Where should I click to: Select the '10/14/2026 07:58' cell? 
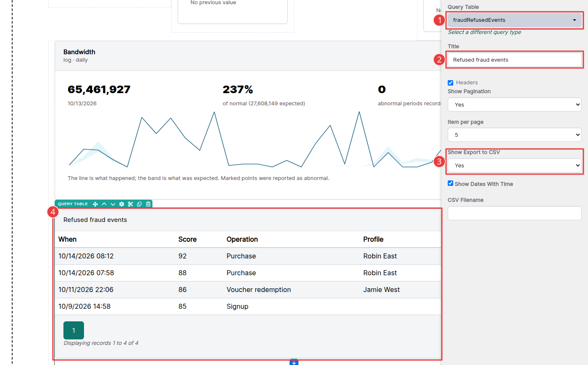point(86,273)
